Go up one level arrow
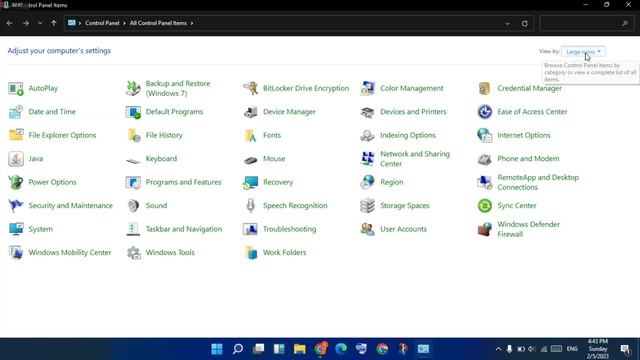The width and height of the screenshot is (640, 360). pos(53,23)
